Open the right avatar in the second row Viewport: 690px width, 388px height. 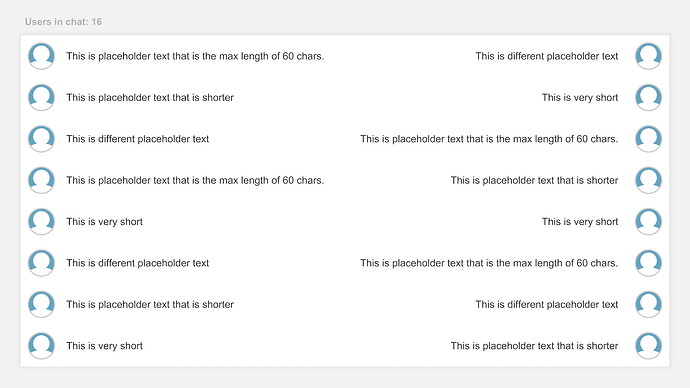click(649, 97)
